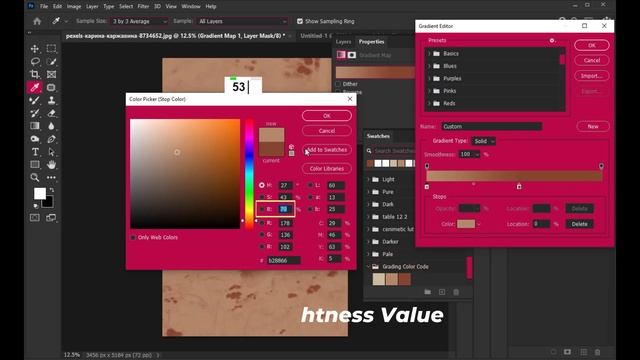Select the Gradient tool
Image resolution: width=640 pixels, height=360 pixels.
coord(35,126)
